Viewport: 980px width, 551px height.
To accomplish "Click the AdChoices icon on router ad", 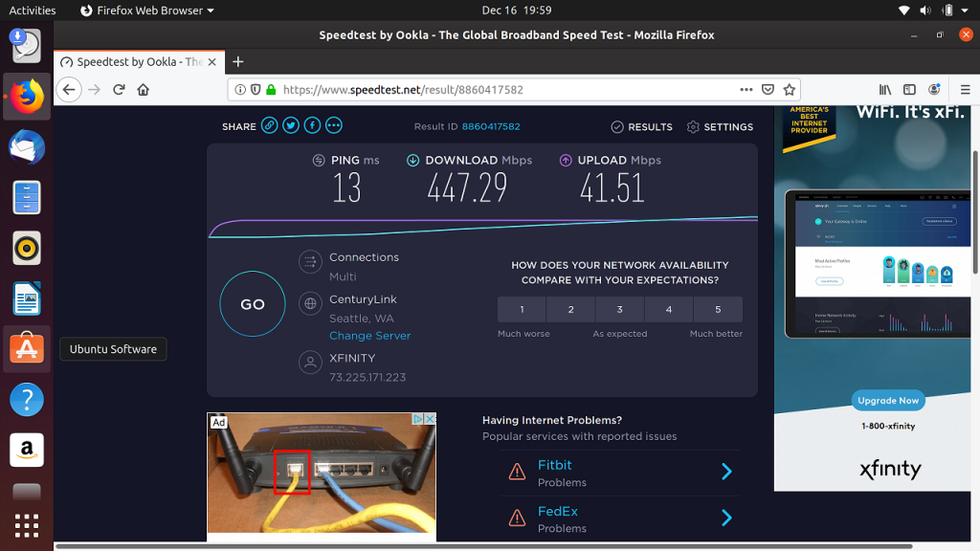I will click(x=418, y=419).
